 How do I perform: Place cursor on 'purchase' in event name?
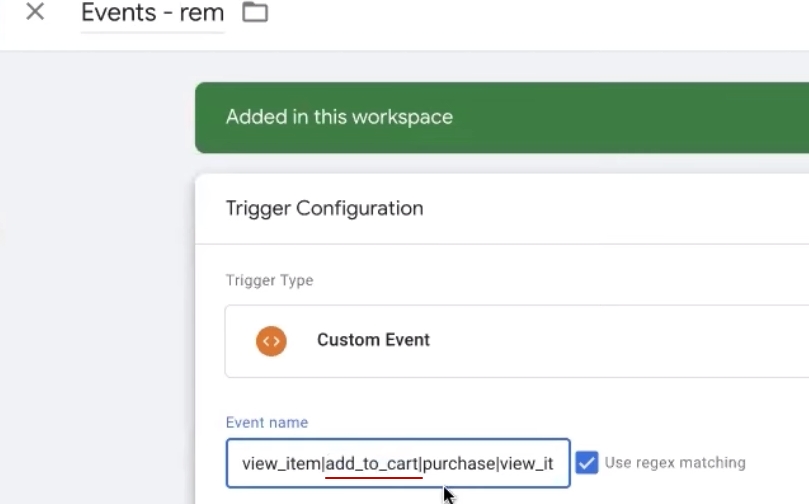coord(459,464)
